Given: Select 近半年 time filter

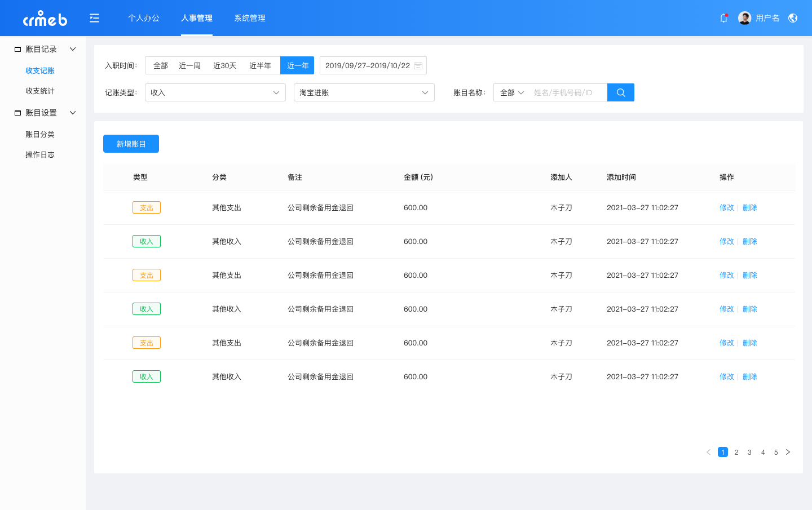Looking at the screenshot, I should (260, 65).
